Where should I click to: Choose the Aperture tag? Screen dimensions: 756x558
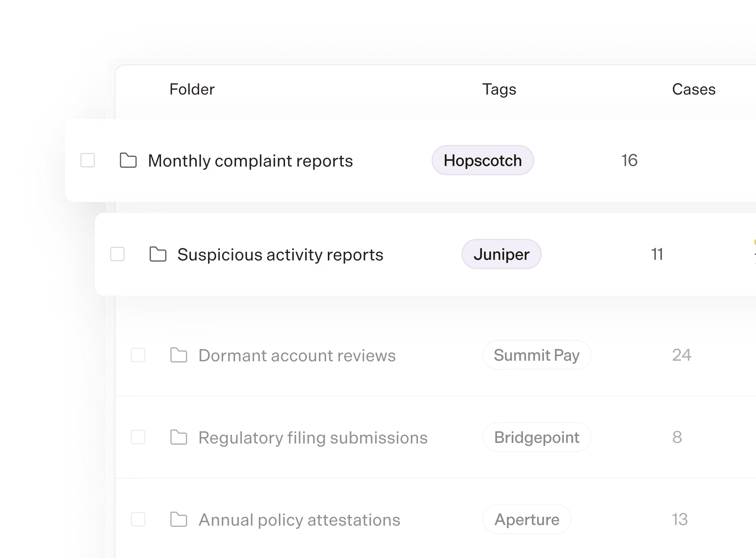click(527, 519)
